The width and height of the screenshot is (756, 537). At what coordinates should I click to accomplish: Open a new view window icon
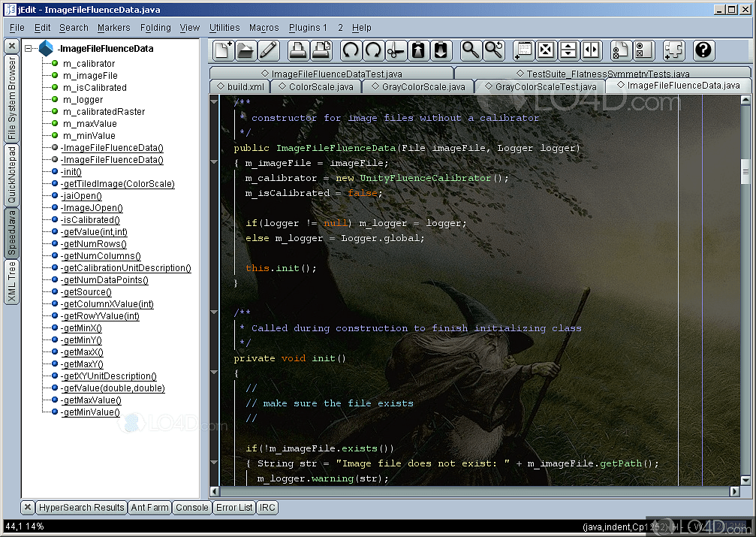[x=523, y=50]
